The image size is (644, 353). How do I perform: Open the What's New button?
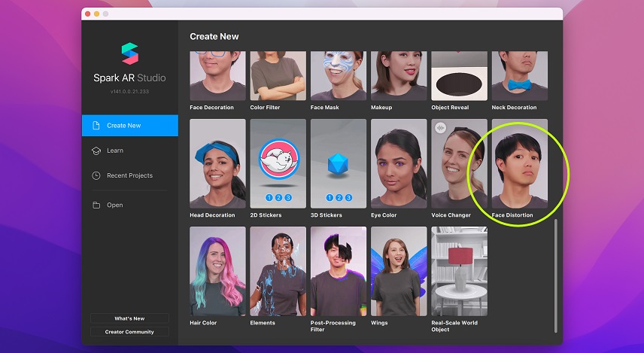[x=129, y=318]
